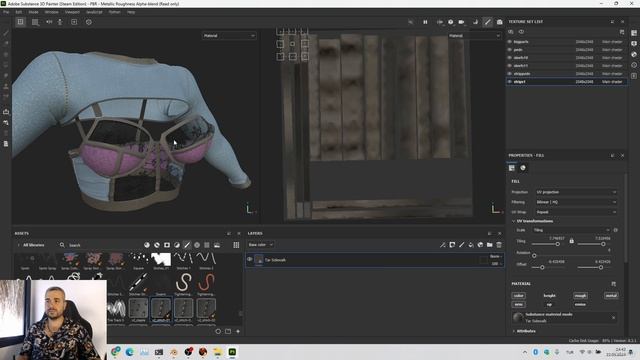Click the pause icon in viewport toolbar
The image size is (640, 360).
coord(425,22)
